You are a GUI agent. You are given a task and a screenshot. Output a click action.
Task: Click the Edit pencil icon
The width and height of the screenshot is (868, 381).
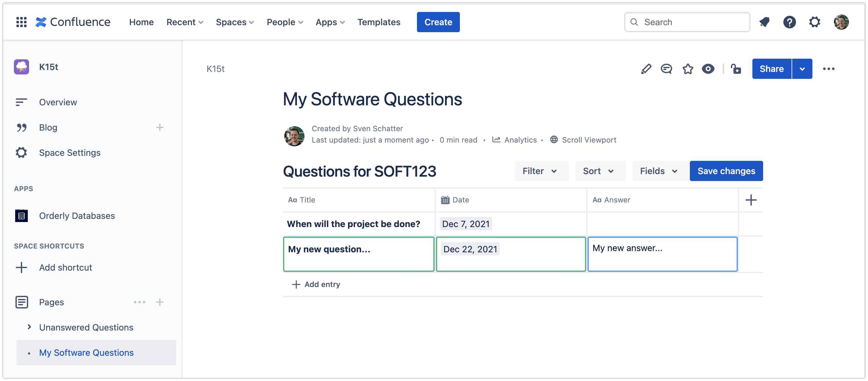[x=646, y=69]
